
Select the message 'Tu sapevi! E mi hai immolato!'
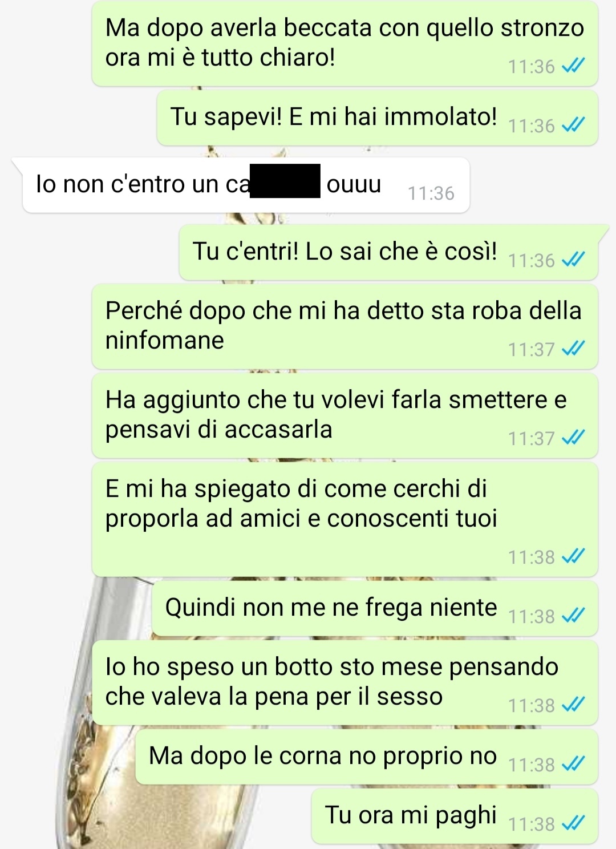click(x=377, y=117)
